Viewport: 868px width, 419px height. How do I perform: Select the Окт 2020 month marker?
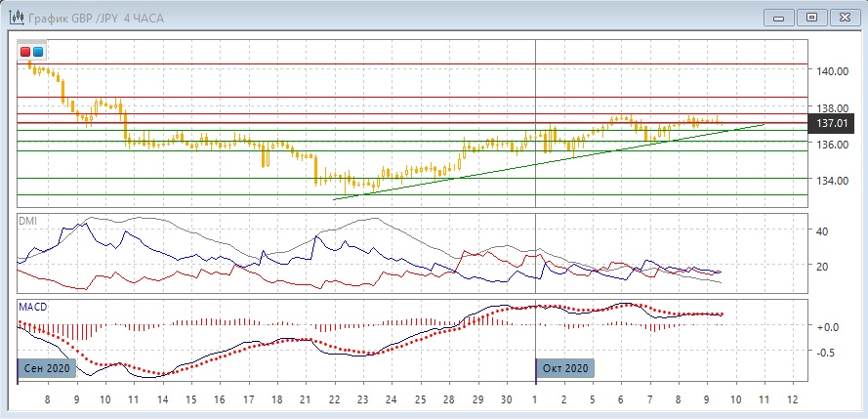[564, 368]
